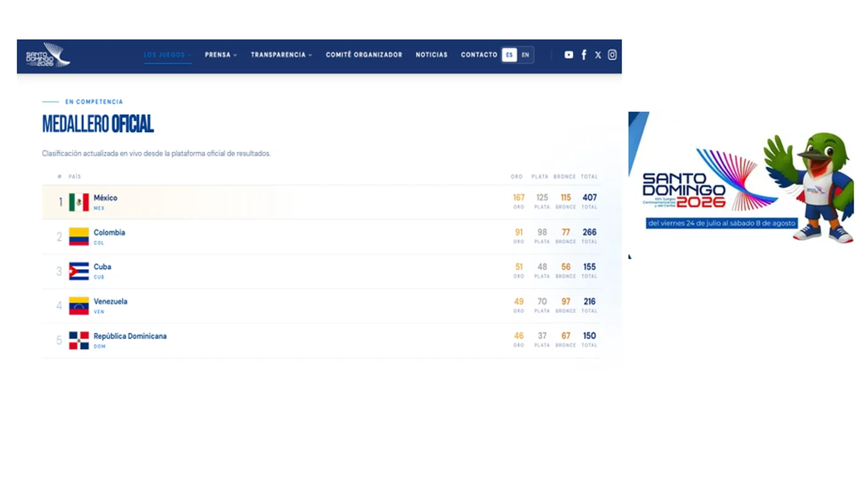Click Cuba's gold count 51

pos(519,267)
